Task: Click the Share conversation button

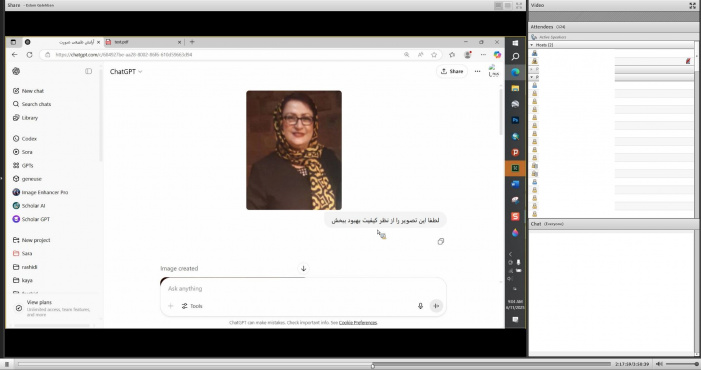Action: click(452, 71)
